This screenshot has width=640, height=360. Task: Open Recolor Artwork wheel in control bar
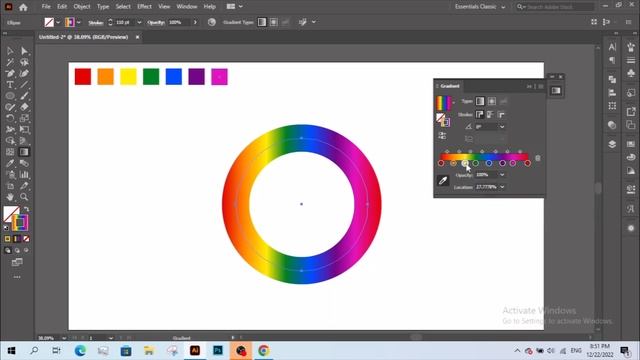[x=211, y=22]
